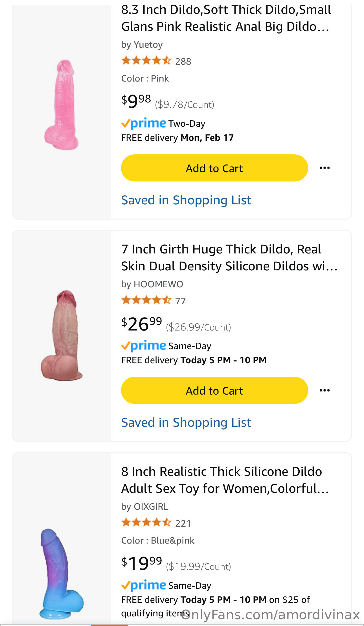Open the product title above "by Yuetoy"
This screenshot has width=364, height=626.
click(x=226, y=18)
